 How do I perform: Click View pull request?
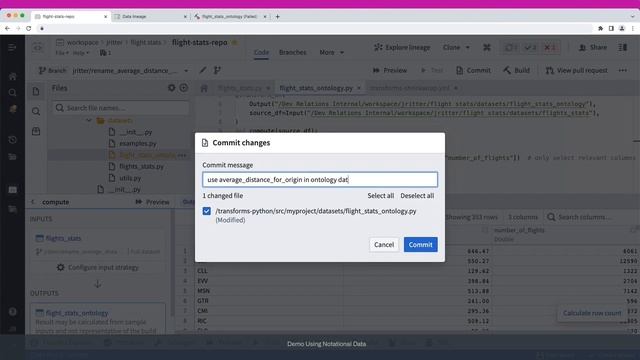click(576, 70)
